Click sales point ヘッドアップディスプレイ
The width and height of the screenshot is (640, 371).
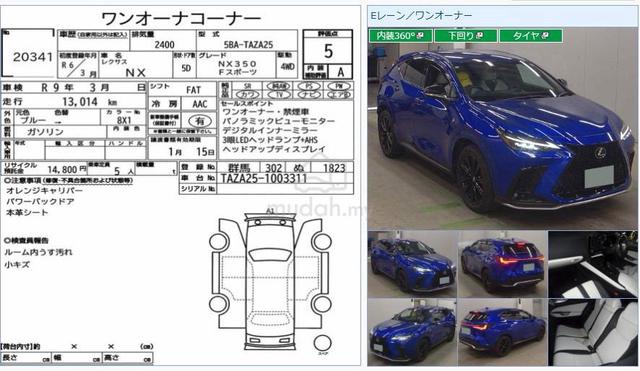pyautogui.click(x=274, y=149)
